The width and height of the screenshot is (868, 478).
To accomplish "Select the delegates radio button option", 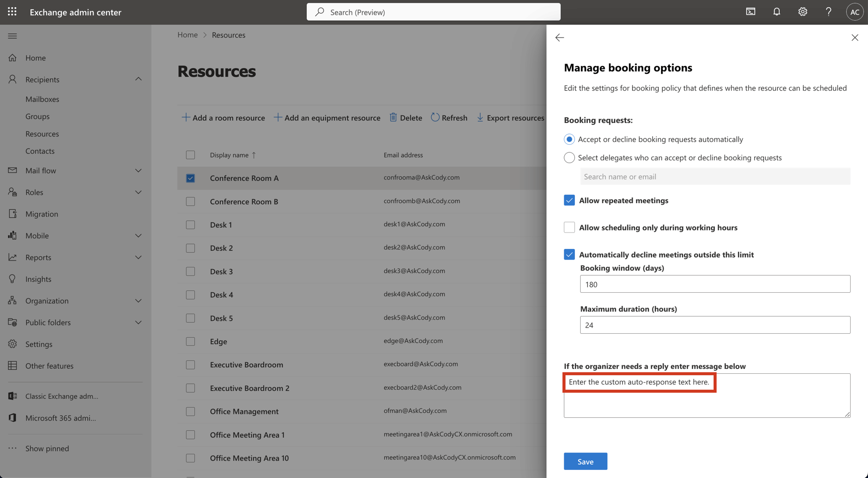I will coord(569,157).
